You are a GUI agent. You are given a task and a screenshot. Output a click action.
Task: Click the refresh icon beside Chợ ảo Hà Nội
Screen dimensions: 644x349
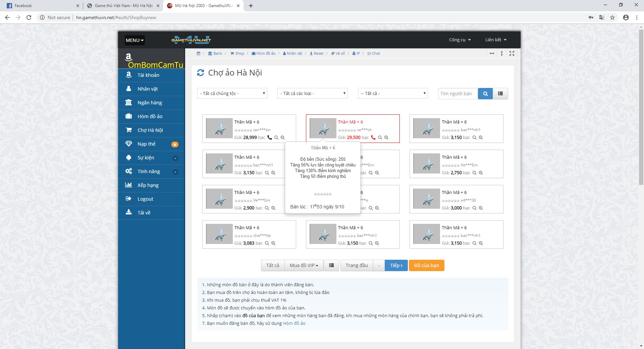(x=201, y=73)
